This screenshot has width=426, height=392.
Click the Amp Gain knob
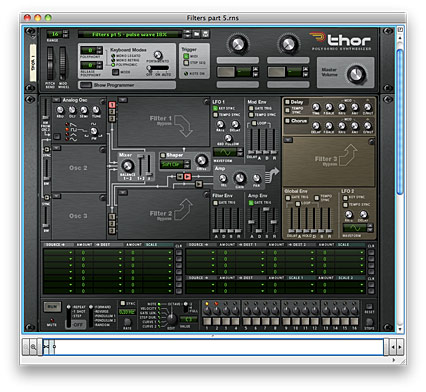pos(239,178)
